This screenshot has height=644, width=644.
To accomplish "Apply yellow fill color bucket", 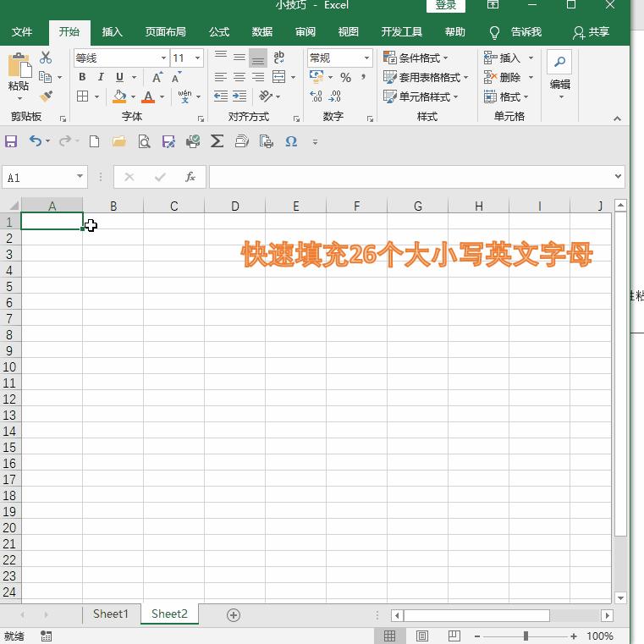I will point(119,96).
